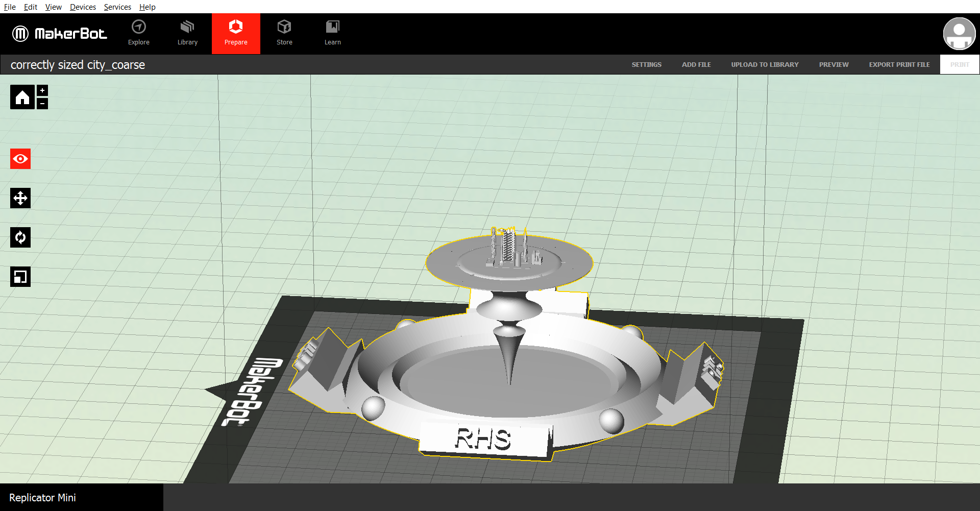Viewport: 980px width, 511px height.
Task: Open the Library section
Action: [x=187, y=34]
